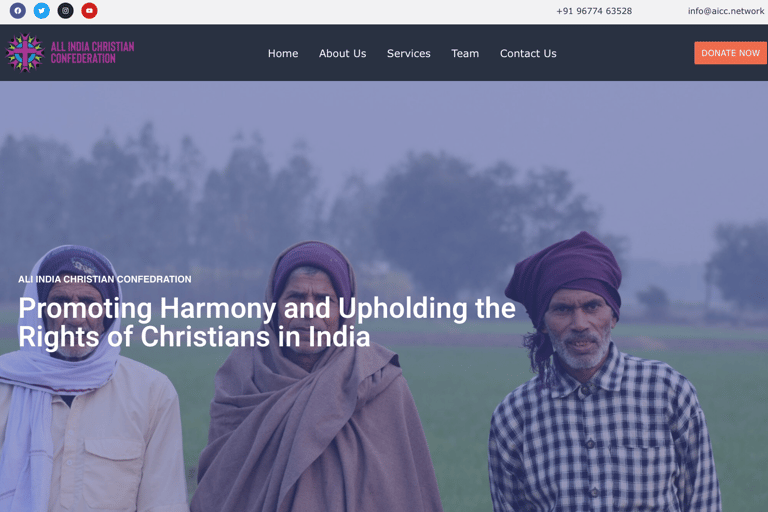Click the phone number +91 96774 63528

(594, 11)
